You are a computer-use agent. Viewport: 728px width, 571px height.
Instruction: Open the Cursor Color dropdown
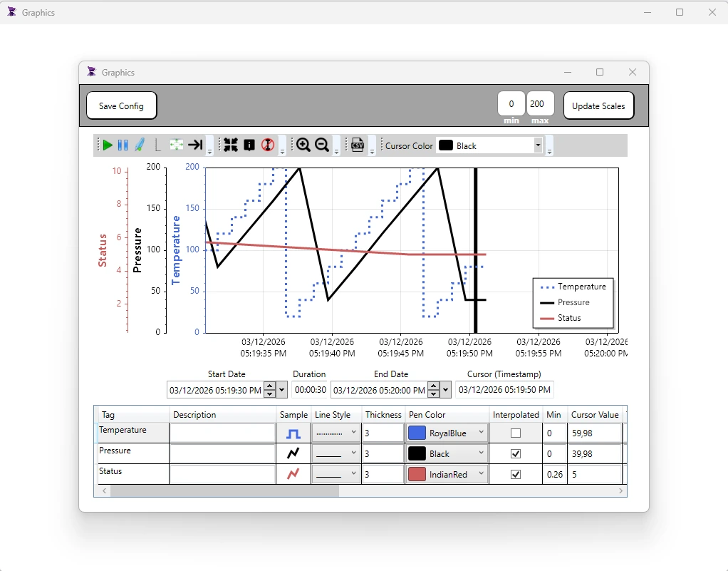pos(538,145)
